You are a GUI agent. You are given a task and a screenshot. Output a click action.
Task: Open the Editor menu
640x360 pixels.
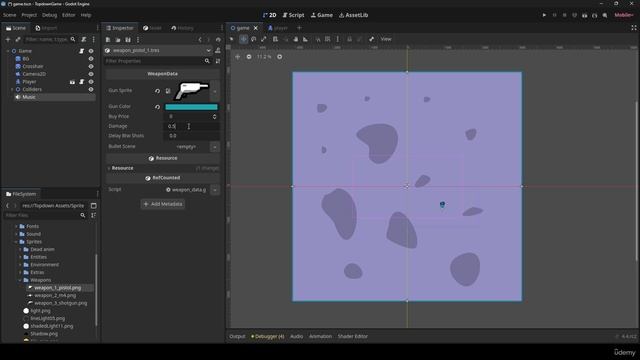[69, 15]
